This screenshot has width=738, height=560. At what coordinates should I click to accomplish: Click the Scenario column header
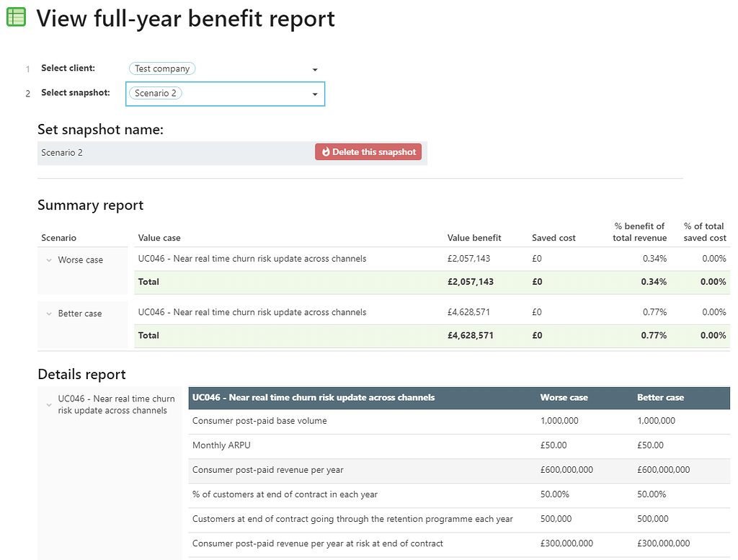click(x=58, y=238)
